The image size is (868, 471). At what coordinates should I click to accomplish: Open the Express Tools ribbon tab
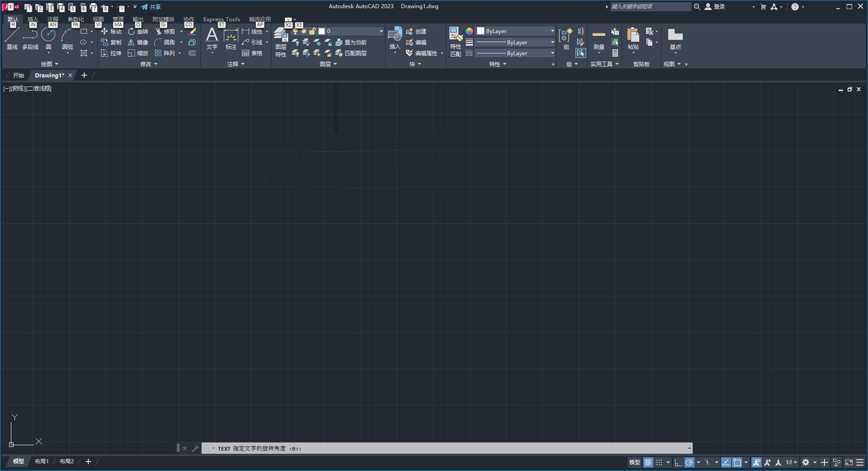click(x=222, y=19)
